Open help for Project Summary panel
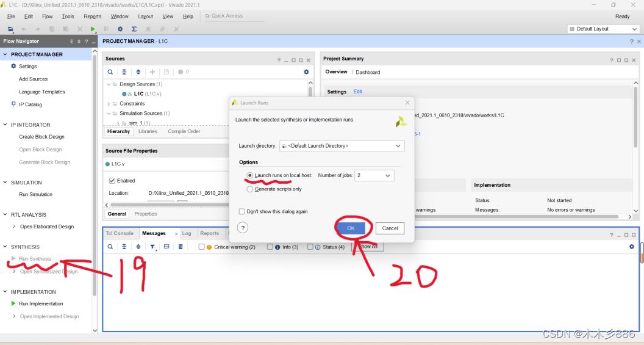Image resolution: width=644 pixels, height=345 pixels. 611,60
